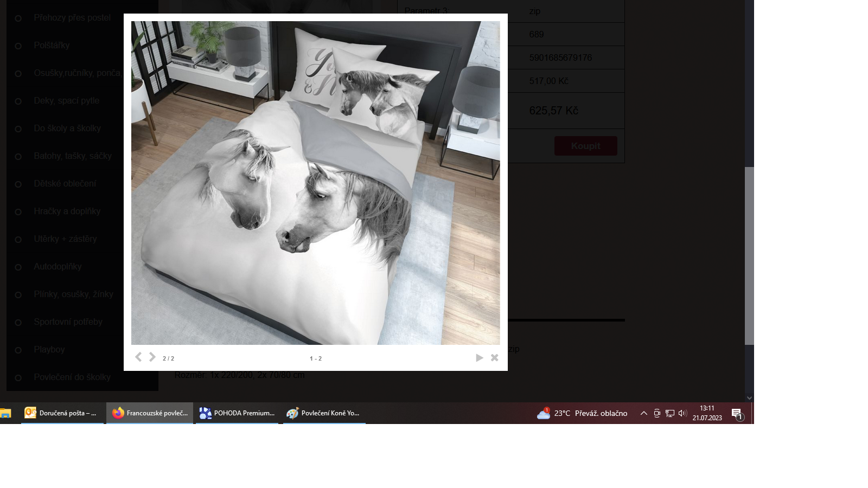This screenshot has height=488, width=868.
Task: Show the next image in the gallery
Action: (151, 357)
